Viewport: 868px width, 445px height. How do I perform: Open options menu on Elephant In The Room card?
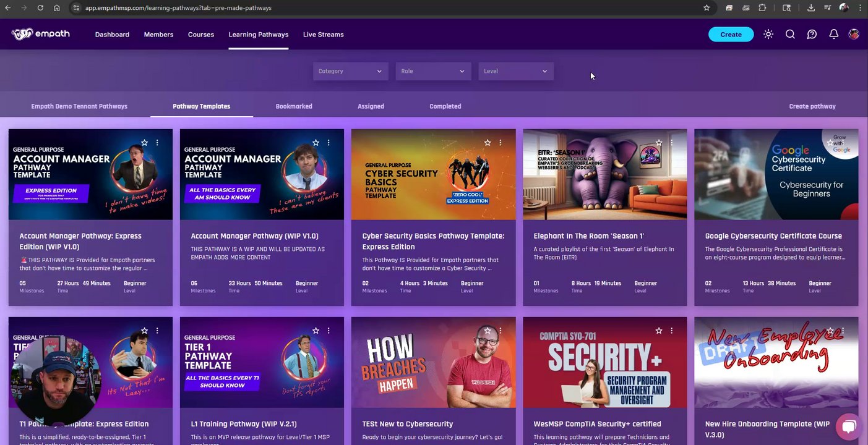(x=672, y=143)
